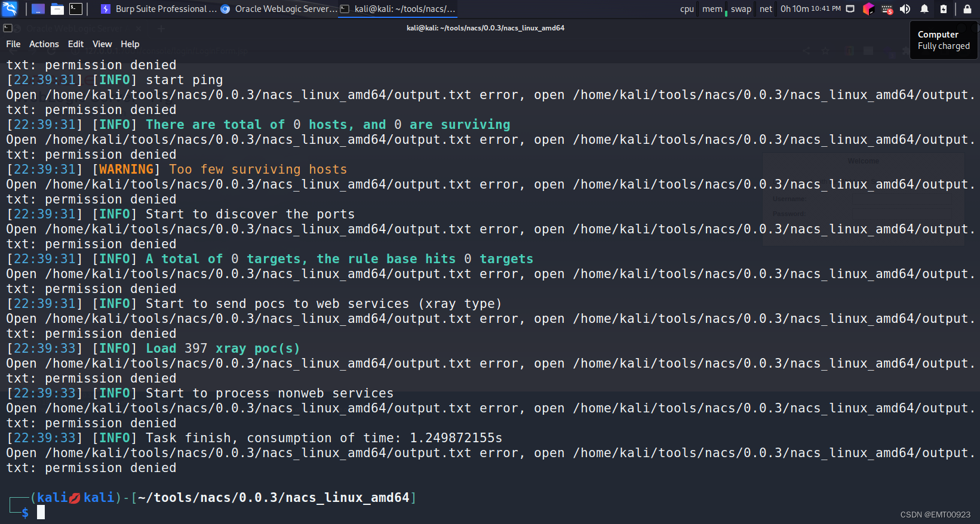
Task: Open the Actions menu
Action: pyautogui.click(x=44, y=44)
